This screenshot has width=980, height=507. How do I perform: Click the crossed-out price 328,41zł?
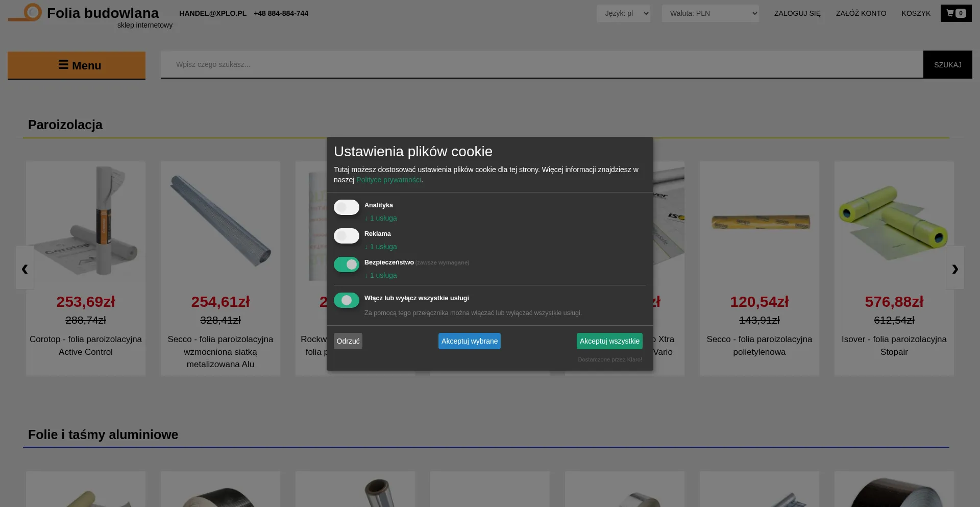[220, 320]
